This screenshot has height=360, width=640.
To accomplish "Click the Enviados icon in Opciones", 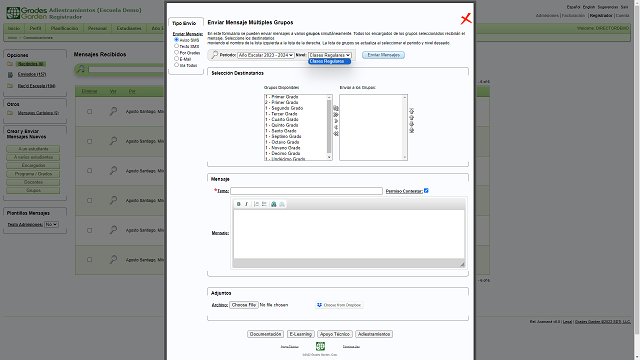I will [x=10, y=75].
